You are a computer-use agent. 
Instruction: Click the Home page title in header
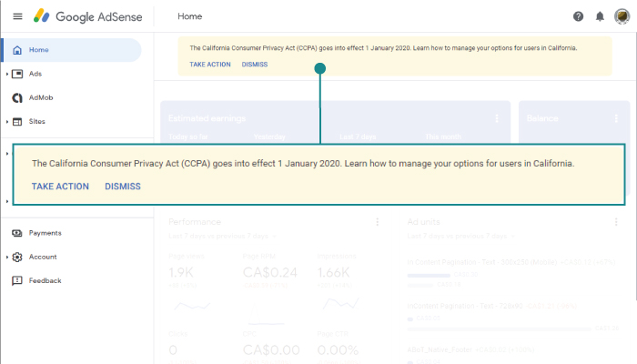point(189,16)
